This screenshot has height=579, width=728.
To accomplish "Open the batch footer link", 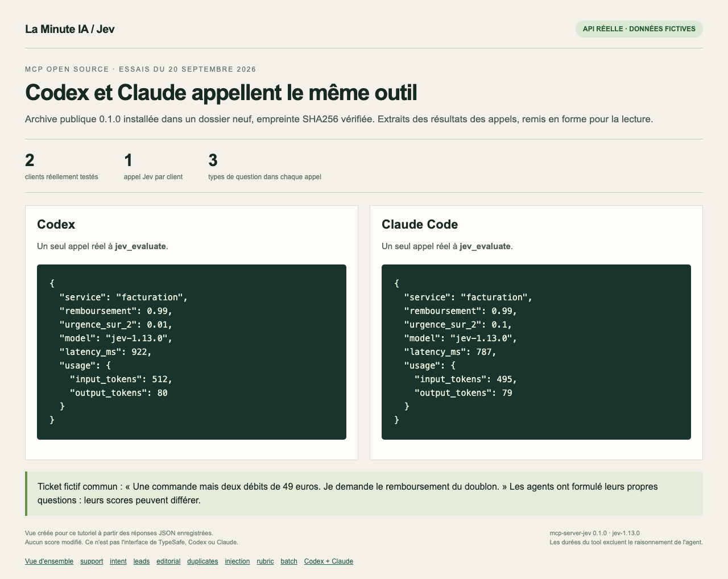I will click(x=289, y=561).
